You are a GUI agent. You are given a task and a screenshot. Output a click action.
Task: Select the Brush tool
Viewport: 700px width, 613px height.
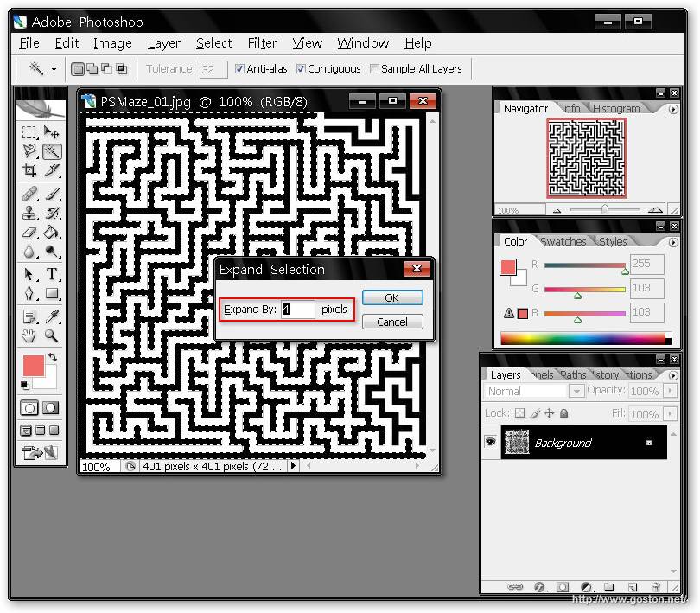pyautogui.click(x=52, y=194)
